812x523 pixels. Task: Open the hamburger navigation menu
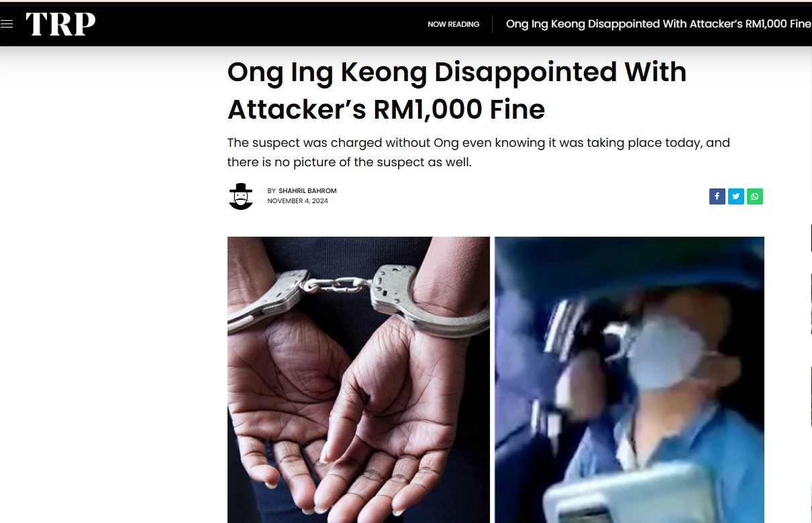[7, 24]
